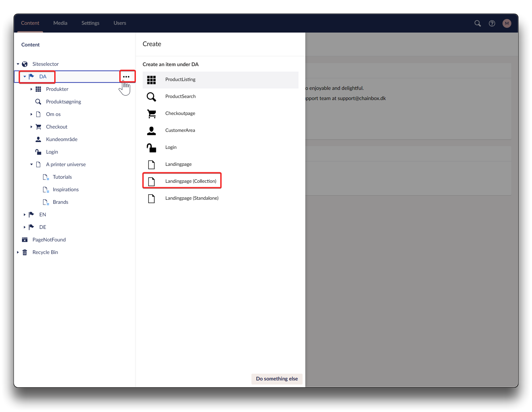
Task: Open the user avatar M menu
Action: (507, 23)
